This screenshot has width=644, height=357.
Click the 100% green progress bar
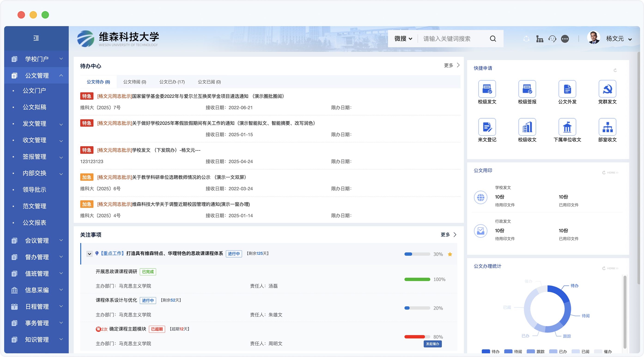(x=417, y=280)
